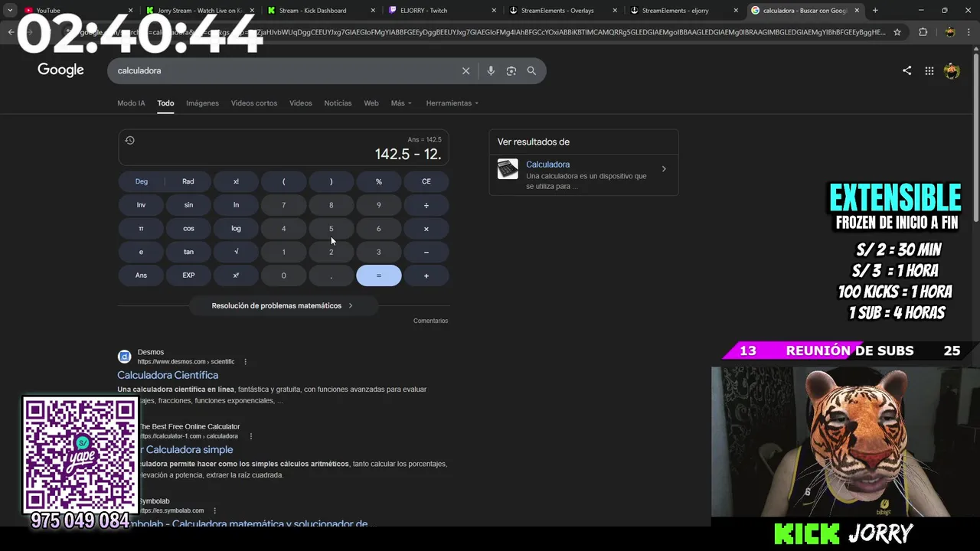Open the Google account avatar
Screen dimensions: 980x551
(x=952, y=70)
